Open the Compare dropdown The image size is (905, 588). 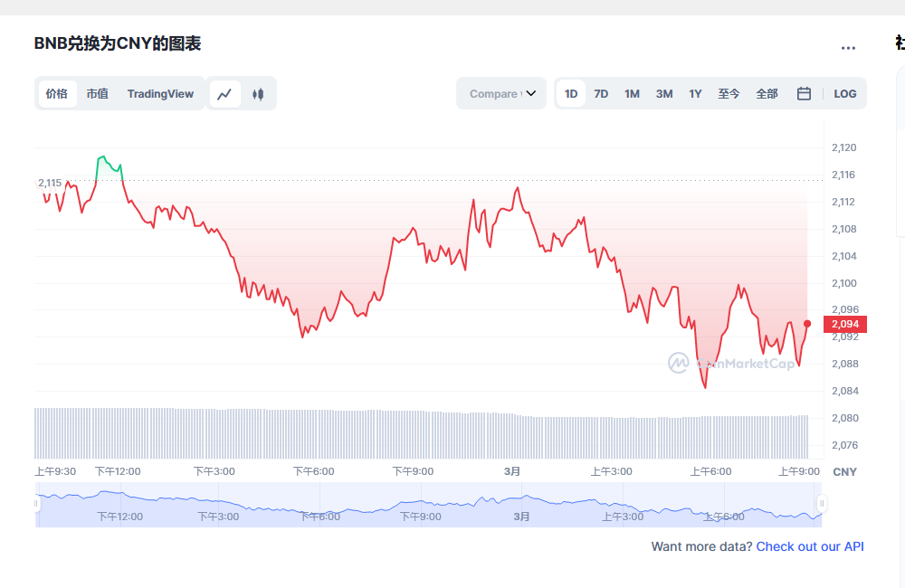click(x=495, y=94)
